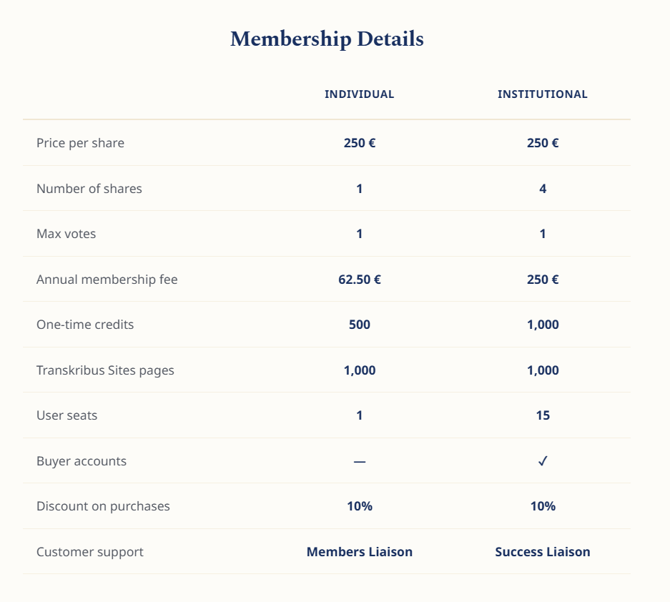670x602 pixels.
Task: Click the Individual Buyer accounts dash
Action: [359, 461]
